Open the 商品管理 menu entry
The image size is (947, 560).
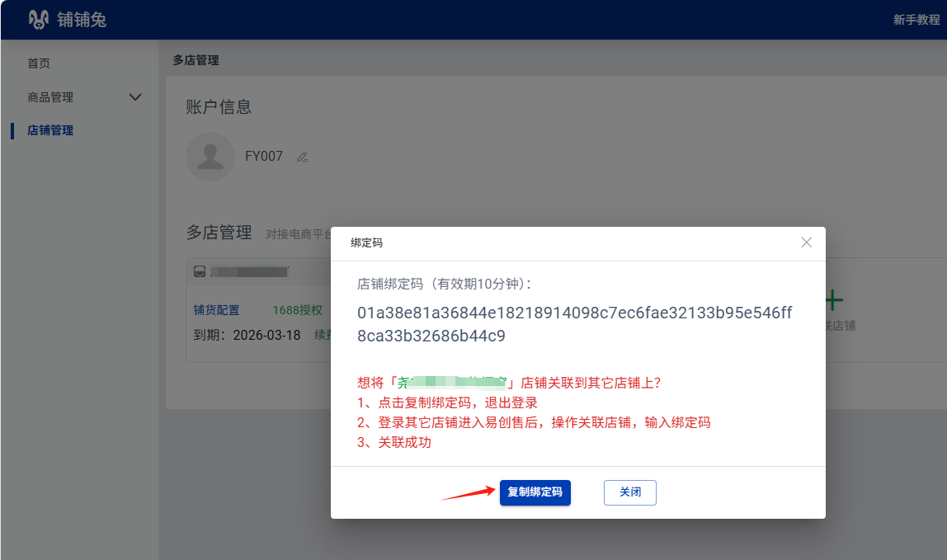[50, 97]
